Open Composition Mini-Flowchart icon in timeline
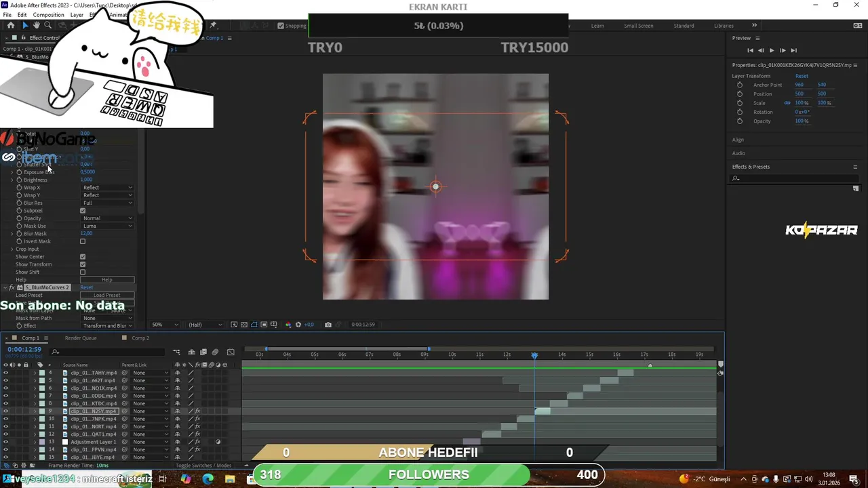This screenshot has height=488, width=868. pyautogui.click(x=176, y=352)
